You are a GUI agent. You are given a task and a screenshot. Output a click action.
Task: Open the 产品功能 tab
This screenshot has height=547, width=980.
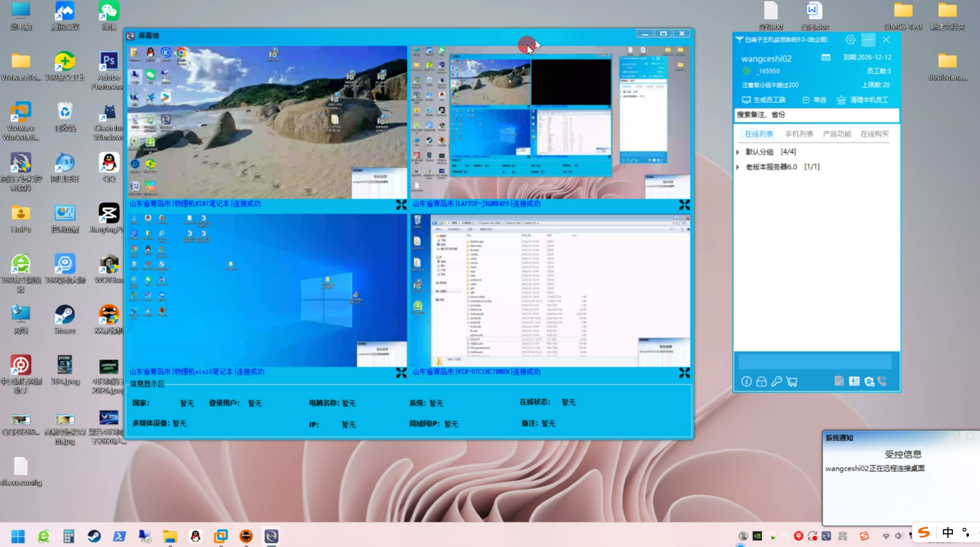pos(837,134)
